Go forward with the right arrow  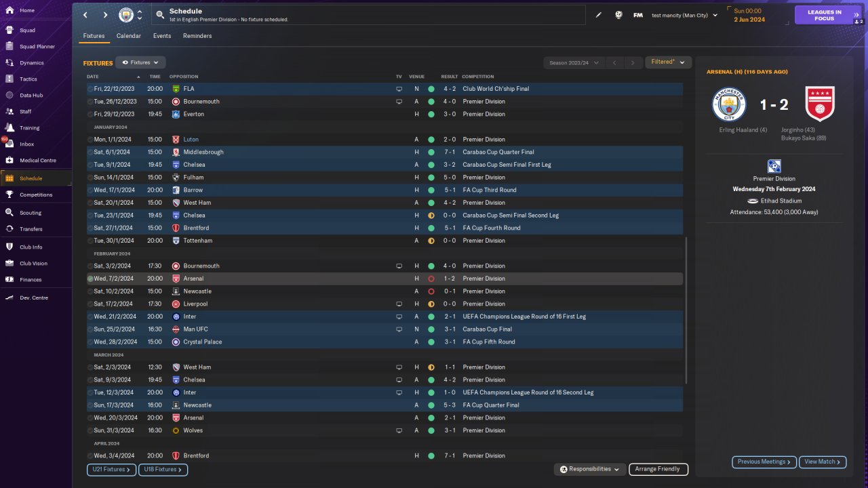click(x=105, y=15)
